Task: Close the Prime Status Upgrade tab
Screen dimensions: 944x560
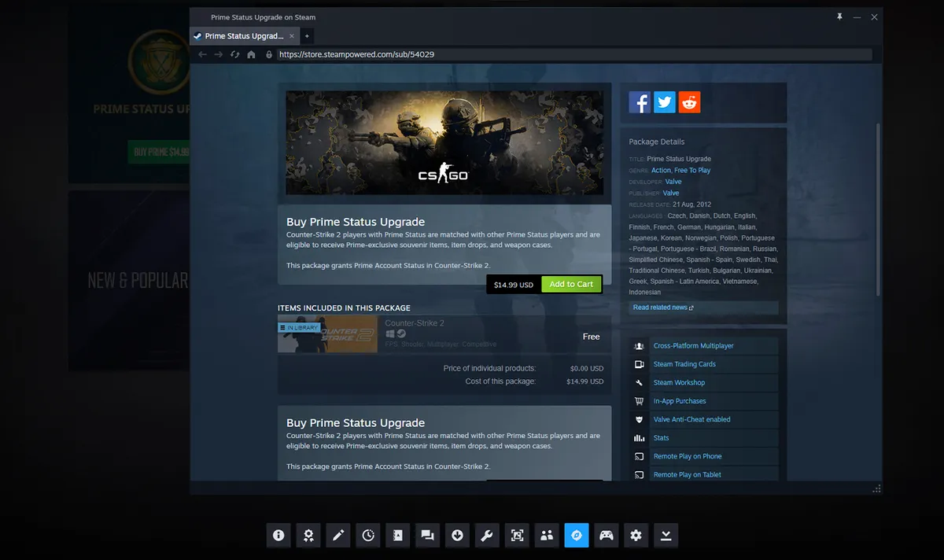Action: click(x=292, y=36)
